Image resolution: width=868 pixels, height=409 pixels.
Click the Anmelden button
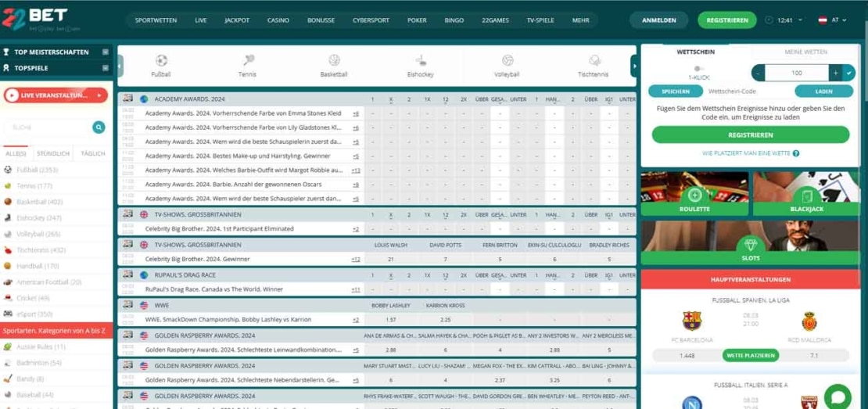click(x=658, y=20)
